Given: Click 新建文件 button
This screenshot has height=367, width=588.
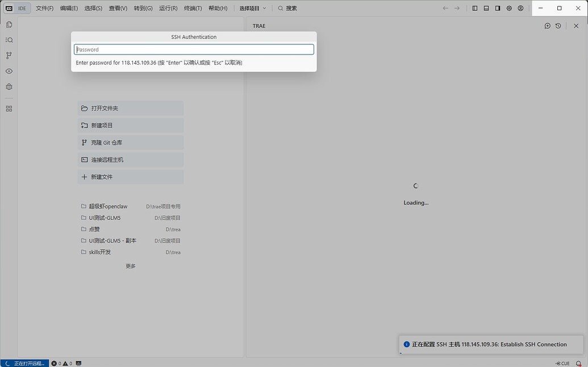Looking at the screenshot, I should pos(131,177).
